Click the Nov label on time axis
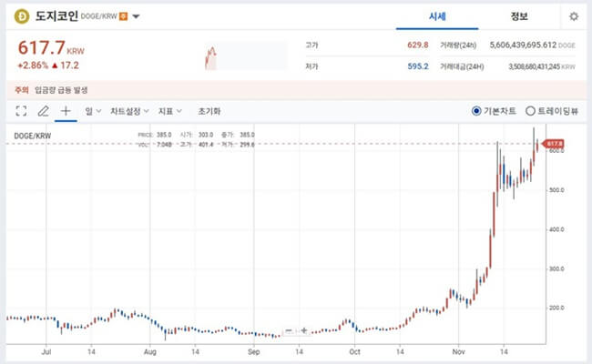This screenshot has width=592, height=364. 458,351
